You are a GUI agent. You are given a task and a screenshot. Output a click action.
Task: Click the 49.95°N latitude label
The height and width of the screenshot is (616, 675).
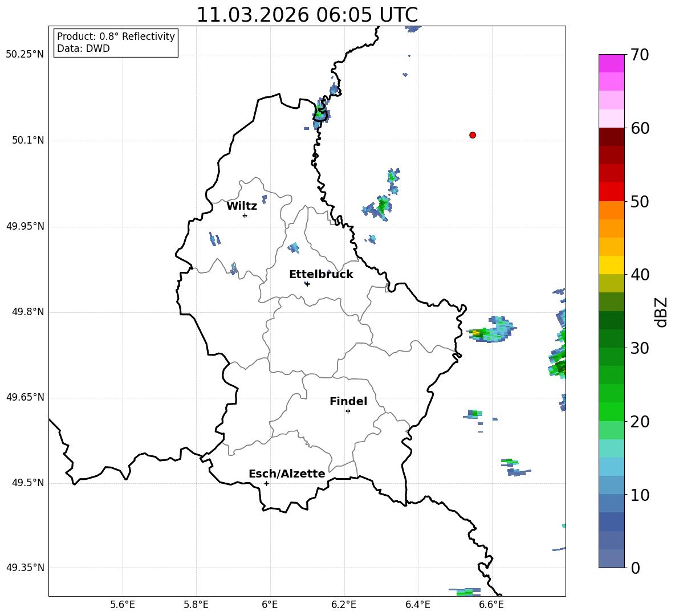[25, 226]
